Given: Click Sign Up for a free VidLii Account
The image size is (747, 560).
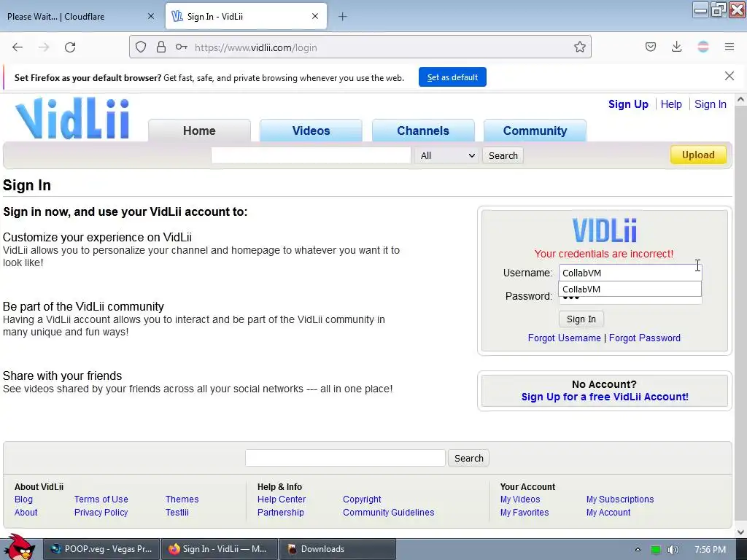Looking at the screenshot, I should [605, 397].
